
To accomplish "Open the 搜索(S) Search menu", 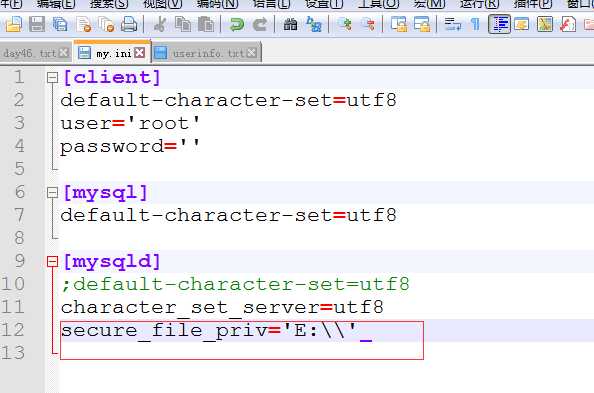I will click(109, 4).
